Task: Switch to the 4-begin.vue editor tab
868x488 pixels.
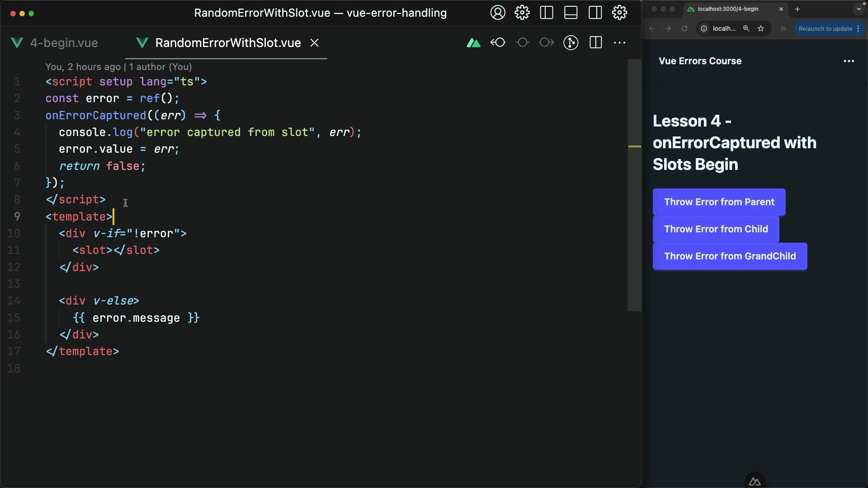Action: pos(55,43)
